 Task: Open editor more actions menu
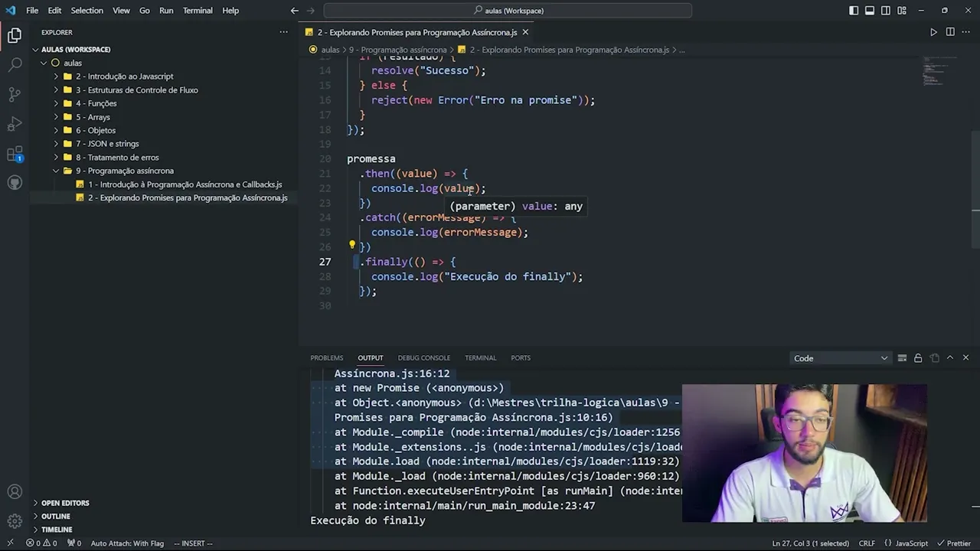pos(966,32)
